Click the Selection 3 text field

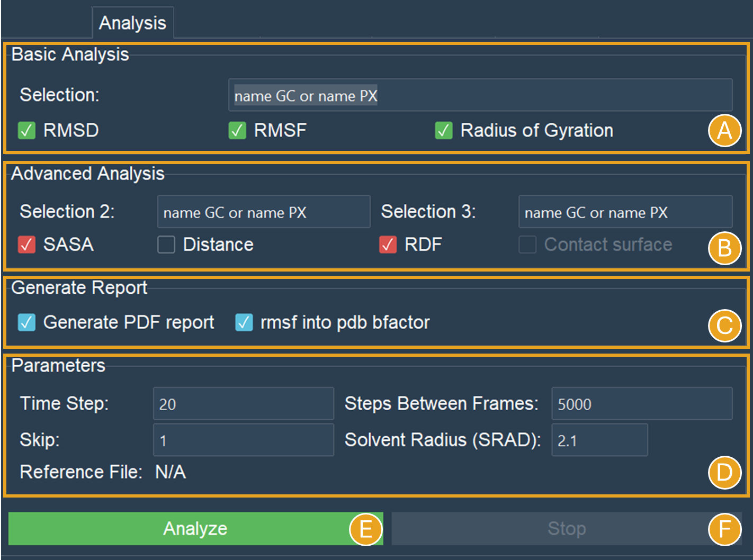click(x=625, y=212)
